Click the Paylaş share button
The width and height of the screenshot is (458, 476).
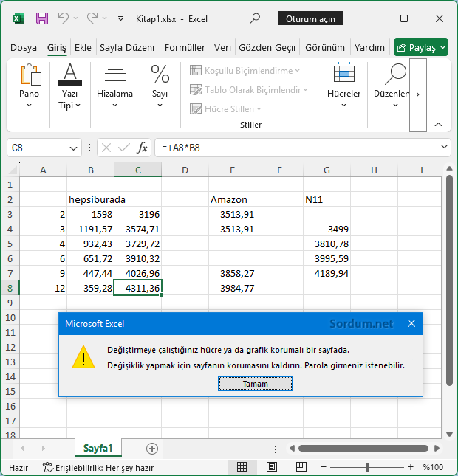coord(421,47)
